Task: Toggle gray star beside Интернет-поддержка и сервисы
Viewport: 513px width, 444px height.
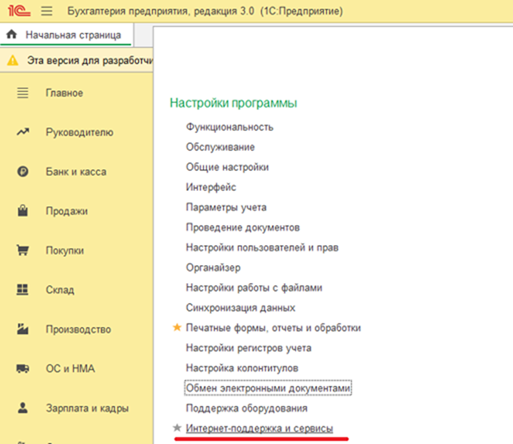Action: coord(177,428)
